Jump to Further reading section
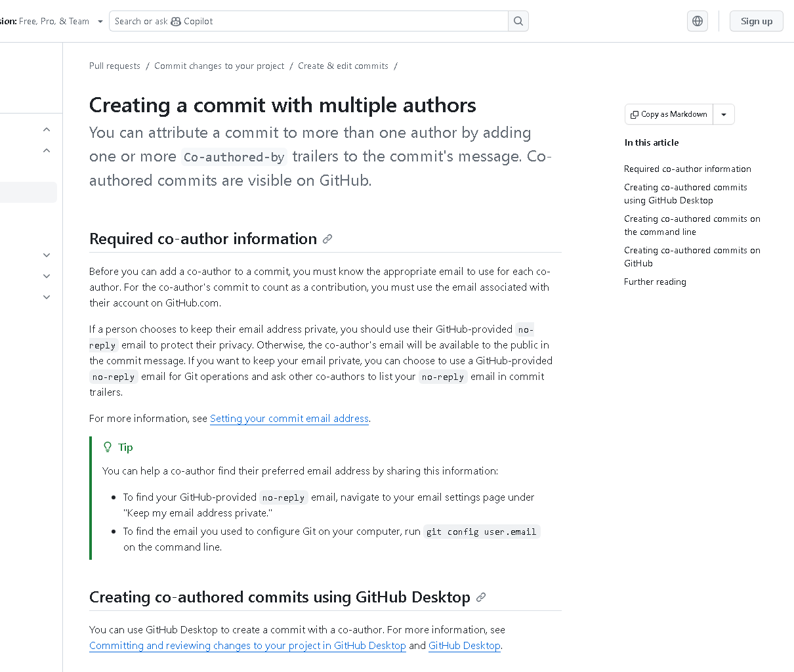 [655, 282]
